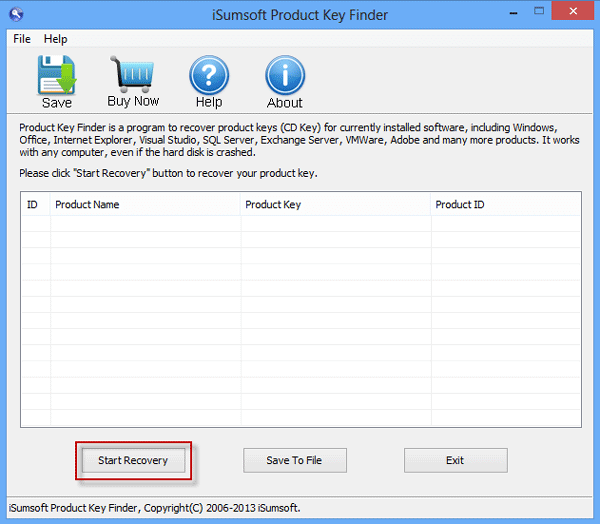Click the Help question mark icon
Image resolution: width=600 pixels, height=524 pixels.
(209, 75)
